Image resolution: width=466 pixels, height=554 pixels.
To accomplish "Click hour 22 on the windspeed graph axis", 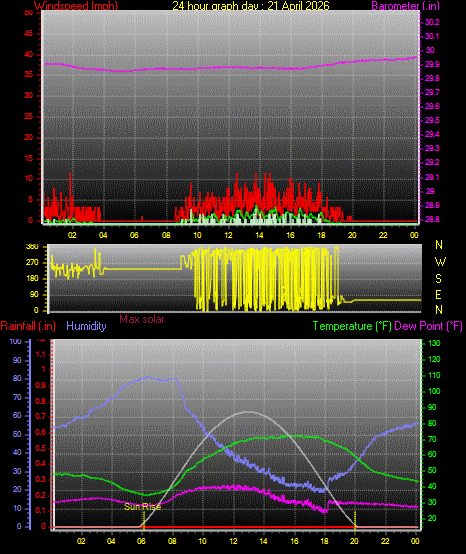I will 383,235.
